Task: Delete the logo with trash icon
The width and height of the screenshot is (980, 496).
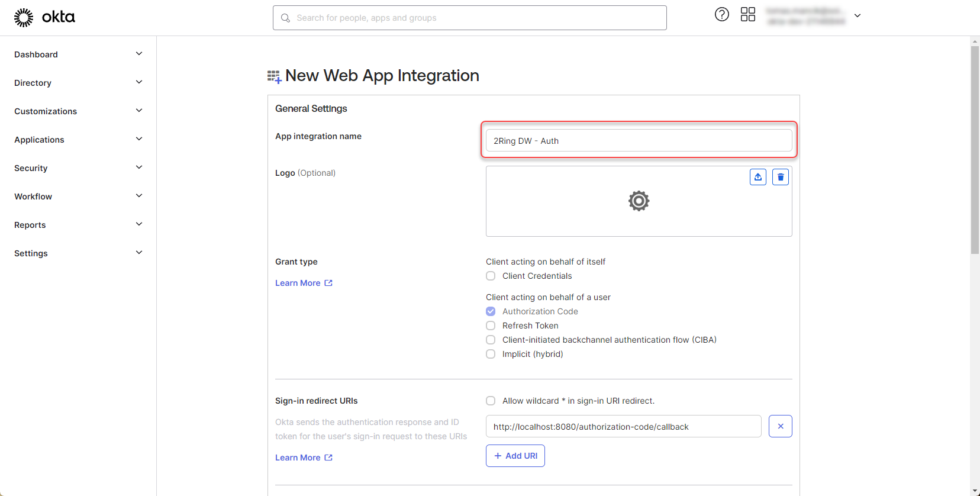Action: 780,177
